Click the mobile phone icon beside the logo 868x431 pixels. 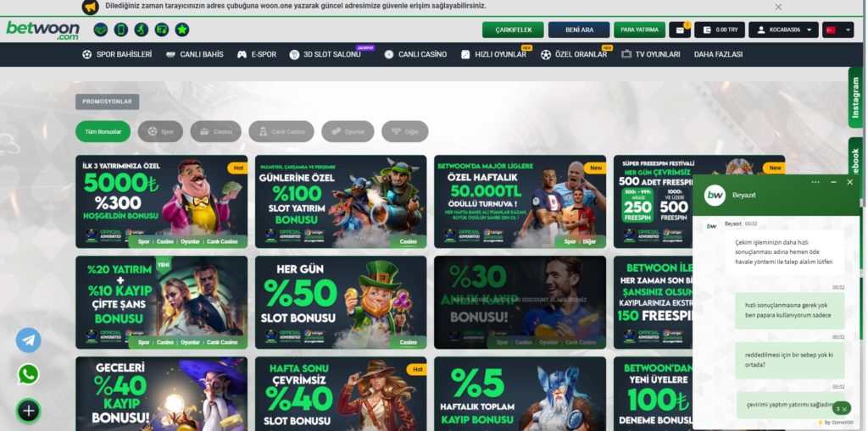pyautogui.click(x=120, y=30)
